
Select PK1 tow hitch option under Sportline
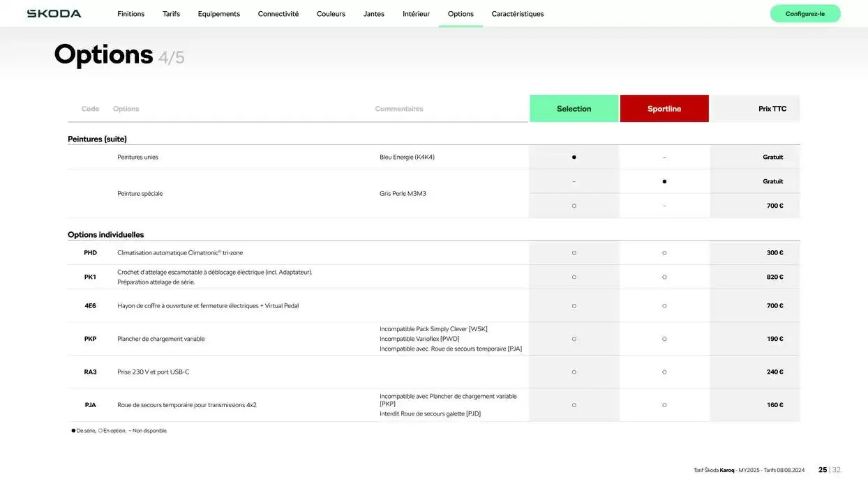pyautogui.click(x=664, y=277)
